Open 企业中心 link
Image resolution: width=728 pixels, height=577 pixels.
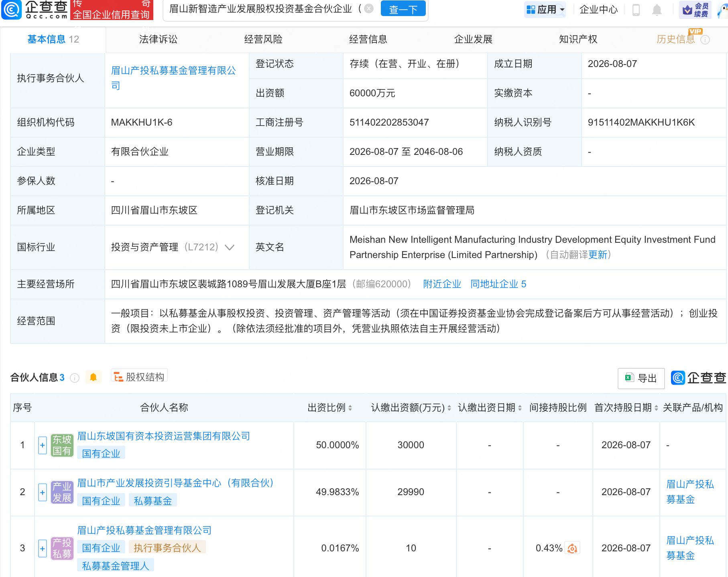tap(598, 9)
